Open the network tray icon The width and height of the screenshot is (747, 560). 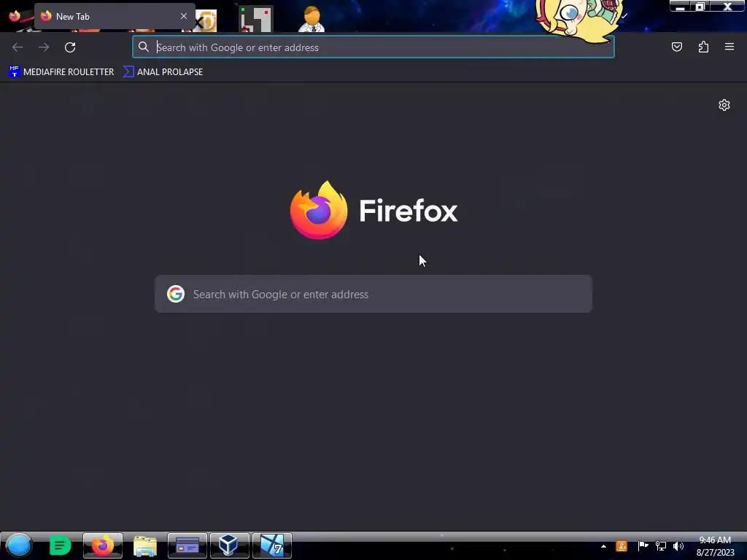pyautogui.click(x=661, y=546)
